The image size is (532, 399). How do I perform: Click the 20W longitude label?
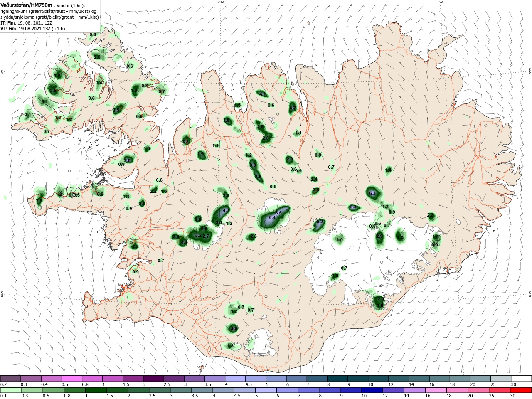click(222, 2)
